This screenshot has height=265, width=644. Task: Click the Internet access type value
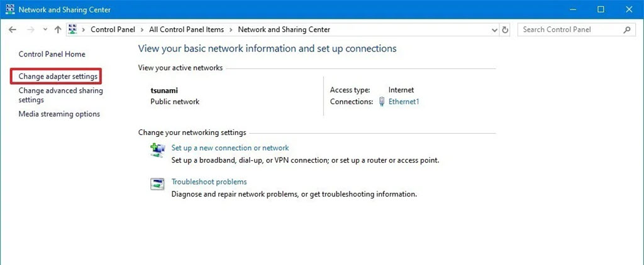coord(401,90)
